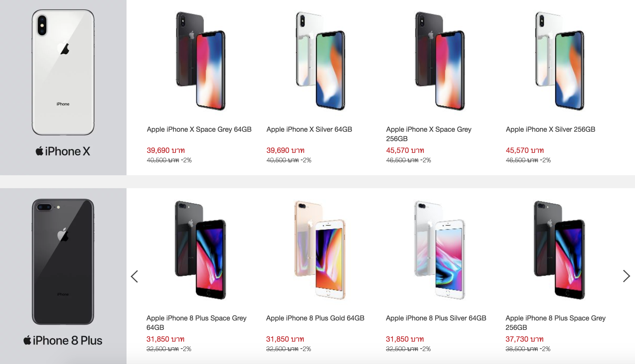The height and width of the screenshot is (364, 635).
Task: Open Apple iPhone 8 Plus Space Grey 64GB title
Action: coord(196,323)
